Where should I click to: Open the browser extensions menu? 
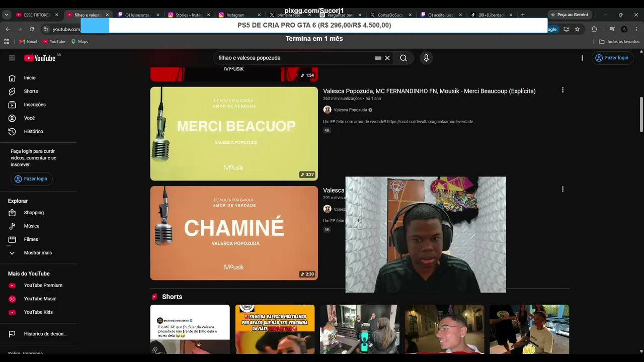pyautogui.click(x=594, y=29)
